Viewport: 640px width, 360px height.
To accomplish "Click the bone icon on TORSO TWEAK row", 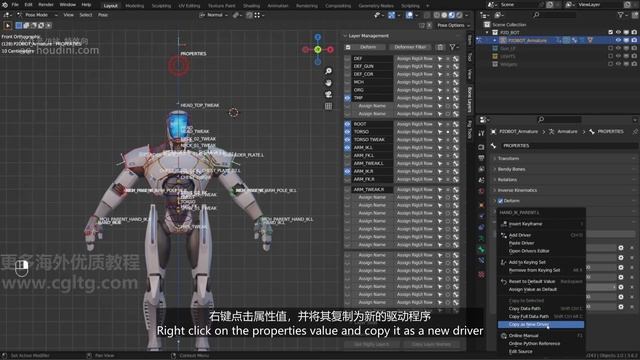I will (456, 140).
